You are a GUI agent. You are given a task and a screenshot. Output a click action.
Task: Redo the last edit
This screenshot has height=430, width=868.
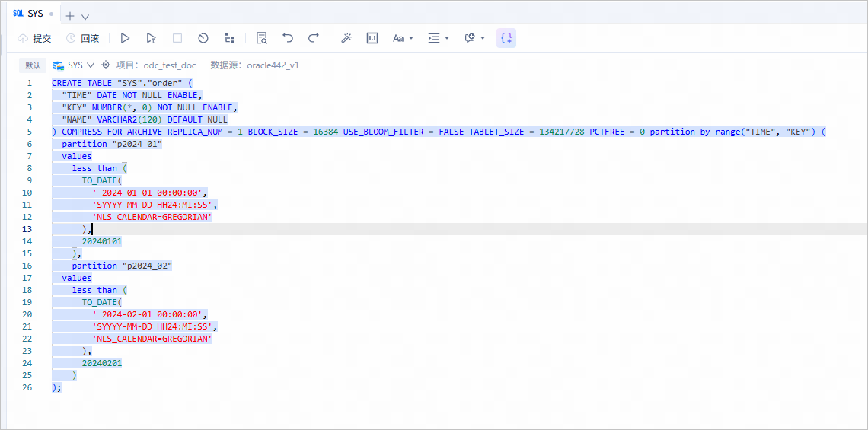[314, 38]
